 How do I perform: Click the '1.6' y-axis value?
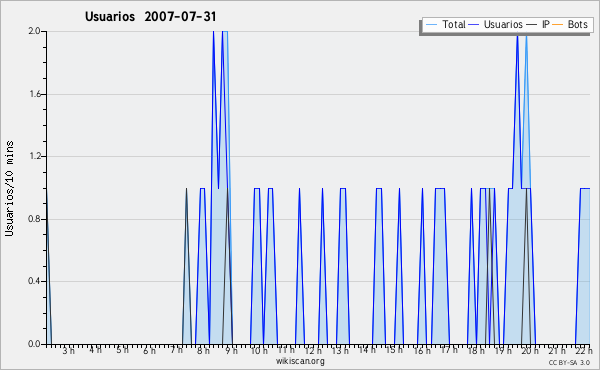click(35, 94)
